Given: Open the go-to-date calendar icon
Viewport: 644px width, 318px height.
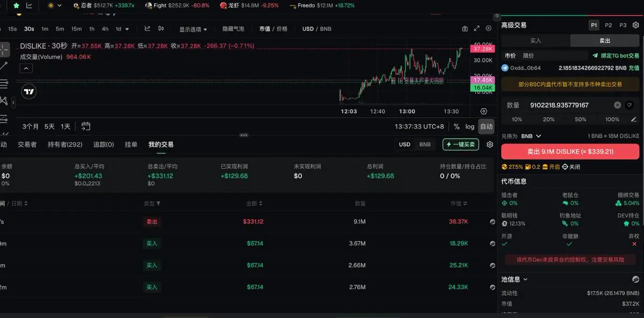Looking at the screenshot, I should pyautogui.click(x=86, y=127).
